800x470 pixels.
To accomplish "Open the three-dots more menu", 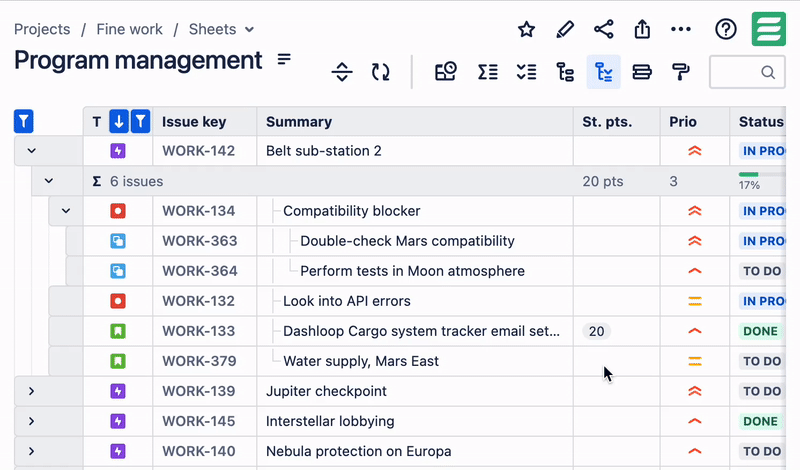I will click(x=681, y=29).
